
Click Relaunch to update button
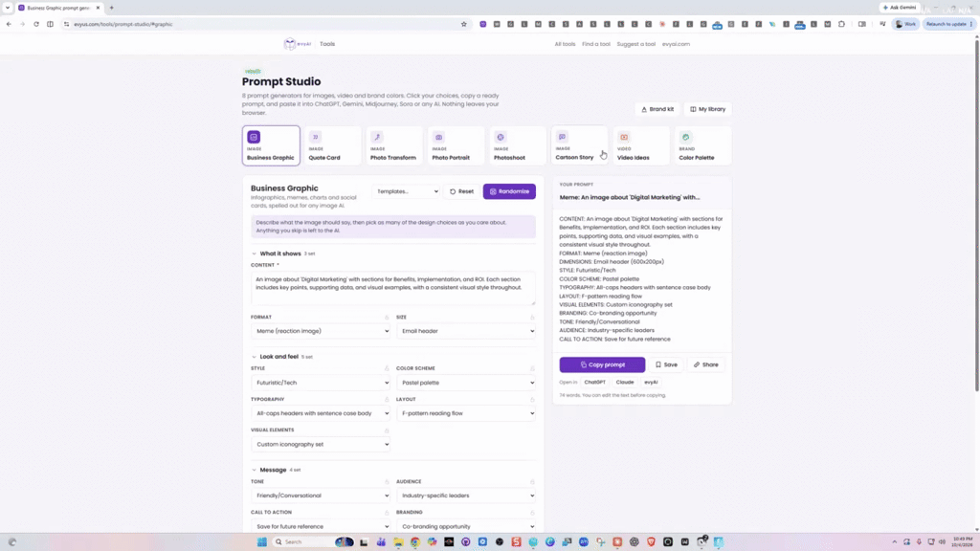(948, 24)
